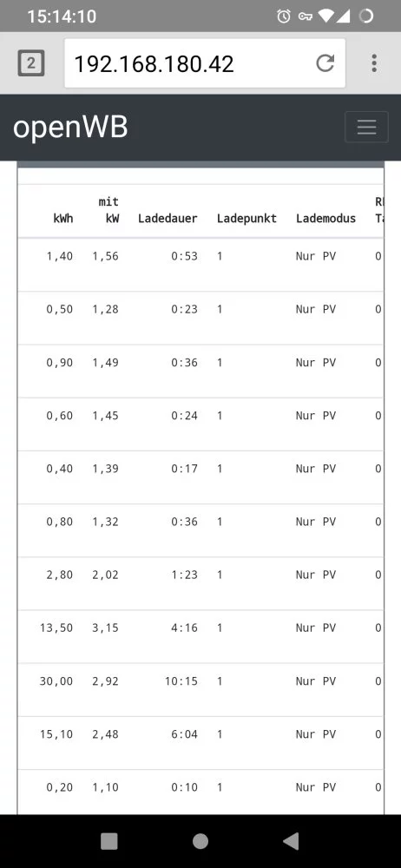This screenshot has height=868, width=401.
Task: Tap the Android back triangle button
Action: point(291,841)
